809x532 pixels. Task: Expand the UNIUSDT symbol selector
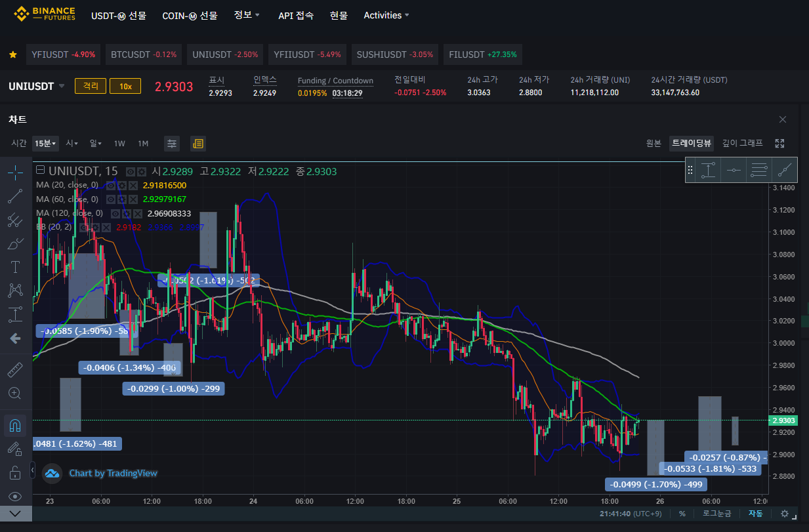coord(62,86)
